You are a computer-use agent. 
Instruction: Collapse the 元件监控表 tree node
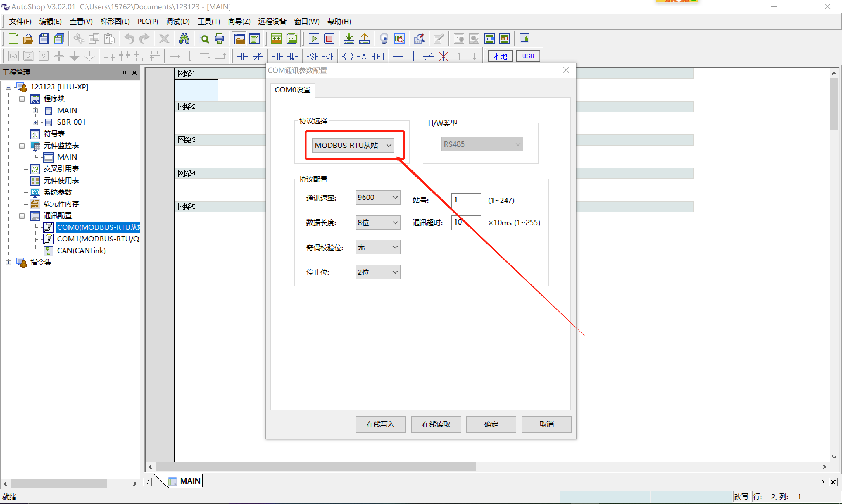pos(22,146)
